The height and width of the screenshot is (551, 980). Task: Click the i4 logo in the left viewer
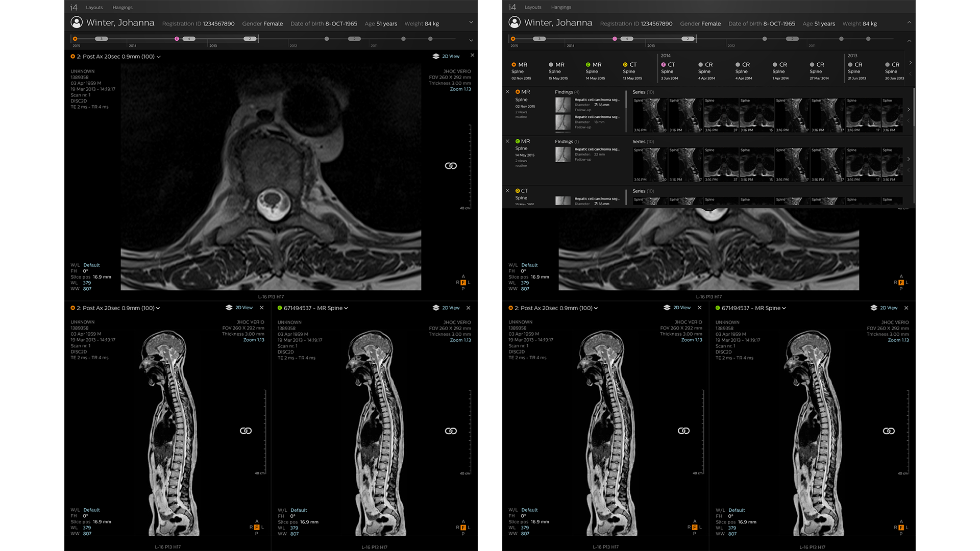tap(73, 7)
